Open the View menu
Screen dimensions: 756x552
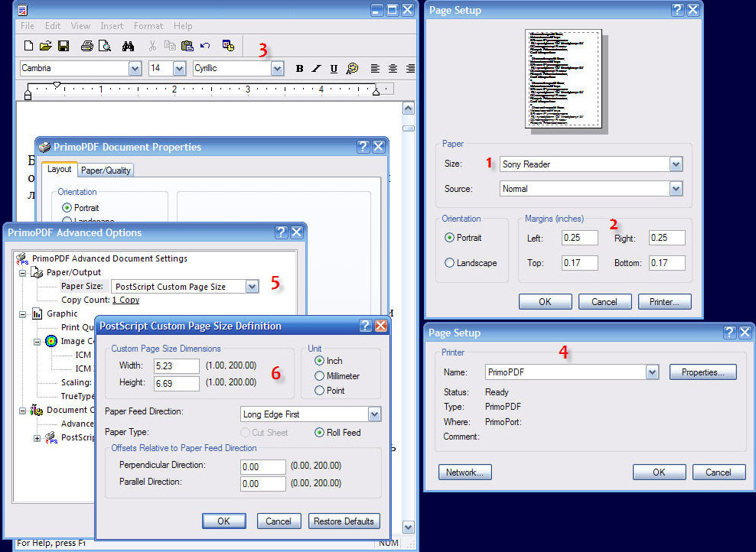tap(80, 26)
